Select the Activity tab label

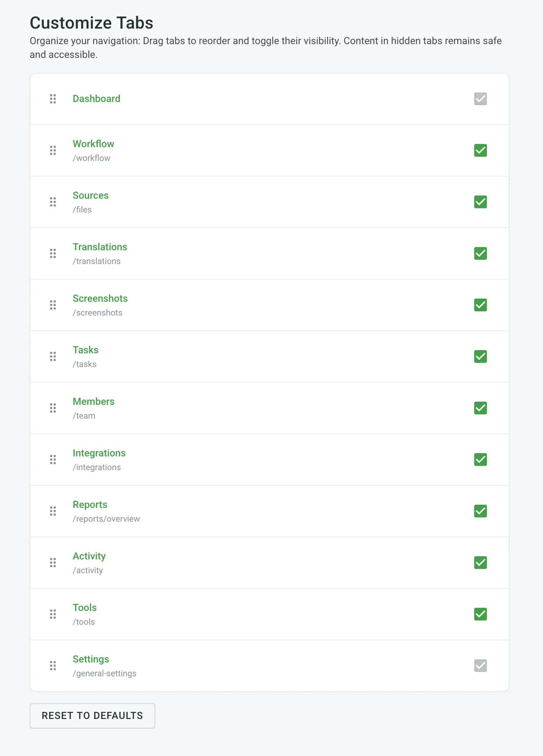pos(89,556)
